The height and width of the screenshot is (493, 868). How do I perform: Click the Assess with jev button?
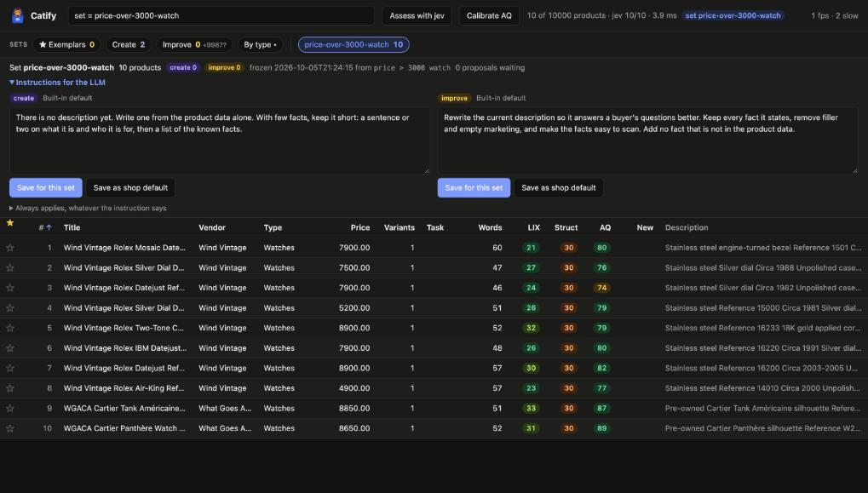417,15
